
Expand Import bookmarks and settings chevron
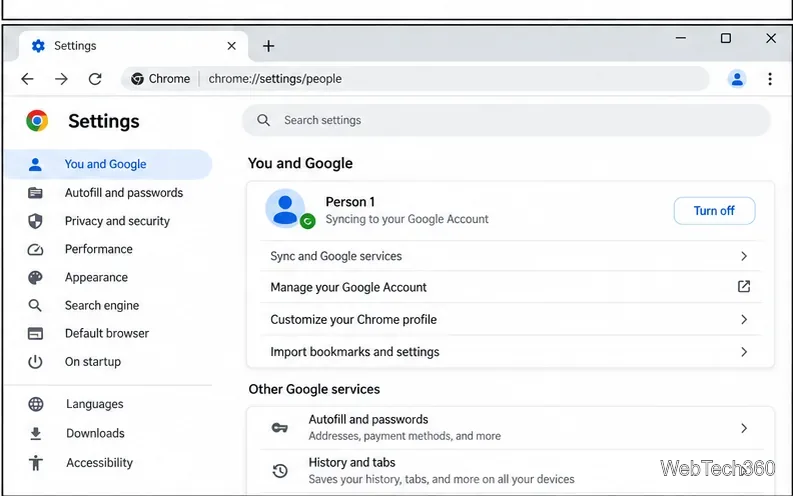(x=743, y=352)
